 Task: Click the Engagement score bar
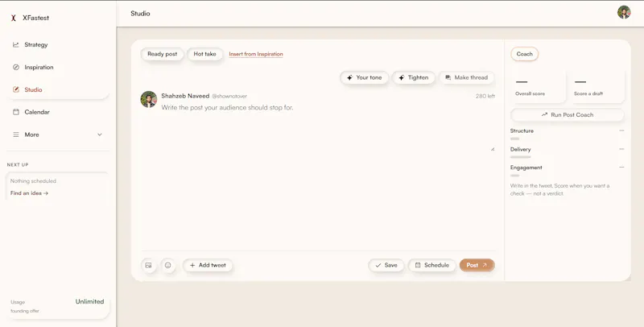pos(514,176)
